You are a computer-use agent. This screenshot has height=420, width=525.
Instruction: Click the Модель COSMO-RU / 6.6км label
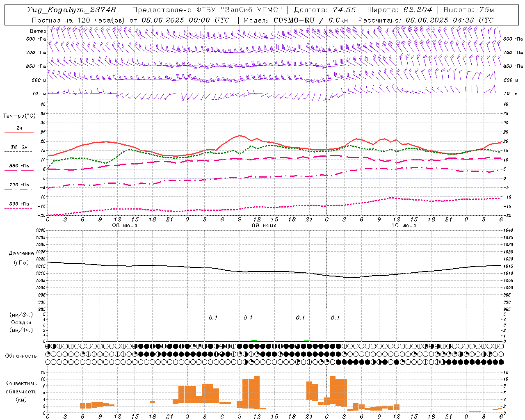(296, 20)
